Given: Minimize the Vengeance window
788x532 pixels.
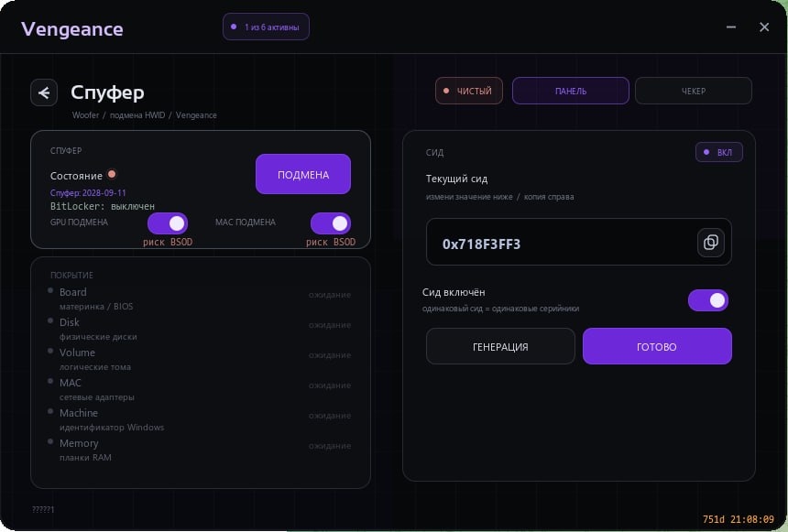Looking at the screenshot, I should click(x=731, y=27).
